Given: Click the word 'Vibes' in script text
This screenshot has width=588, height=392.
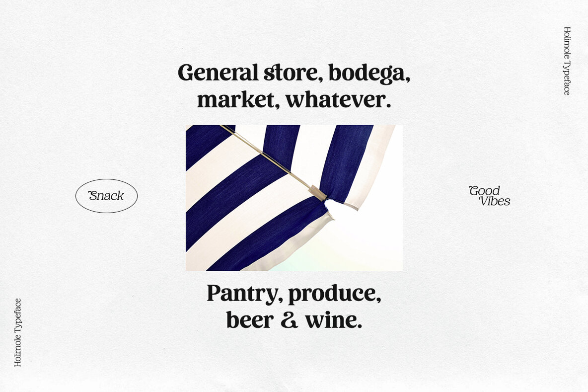Looking at the screenshot, I should 495,201.
